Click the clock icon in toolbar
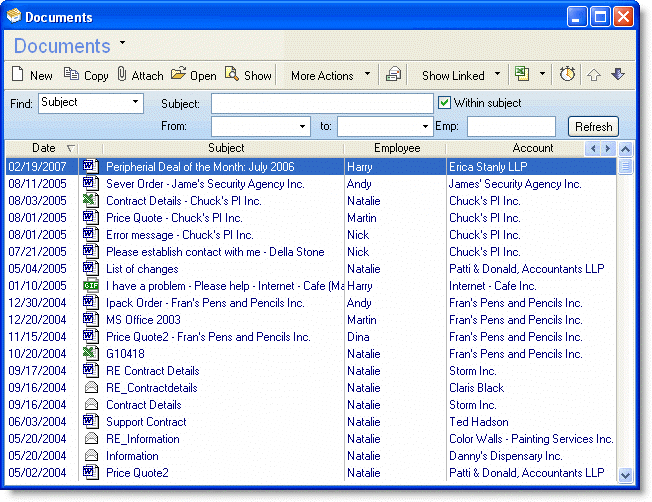The width and height of the screenshot is (652, 502). tap(567, 75)
